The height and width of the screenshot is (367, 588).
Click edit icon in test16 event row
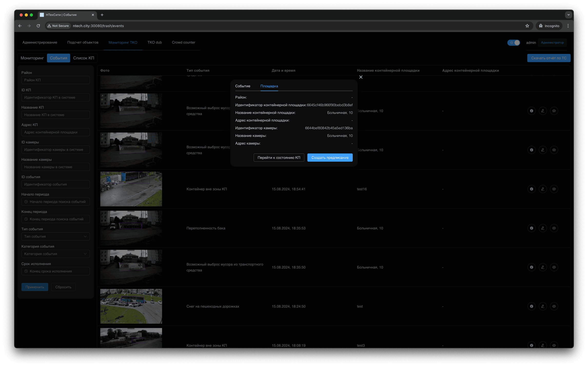click(543, 189)
